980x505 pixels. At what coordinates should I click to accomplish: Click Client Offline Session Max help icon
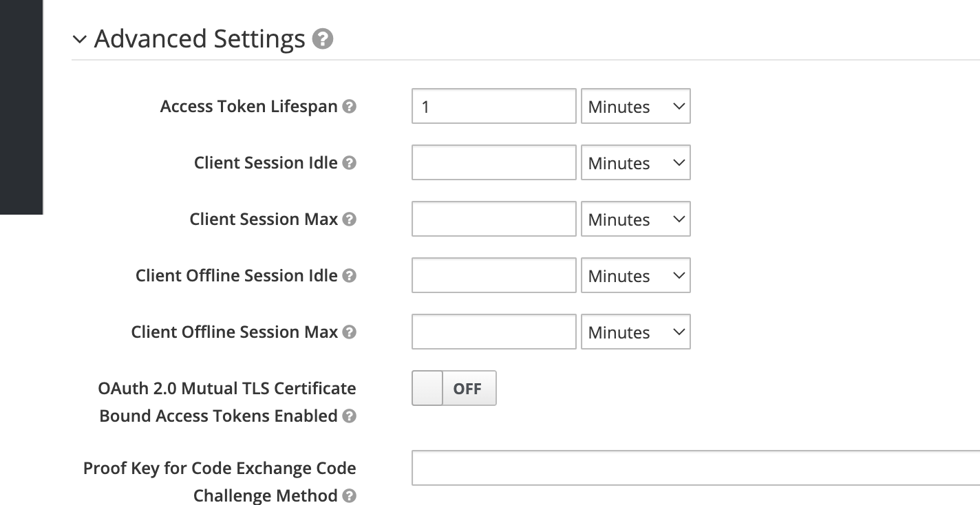pyautogui.click(x=350, y=332)
